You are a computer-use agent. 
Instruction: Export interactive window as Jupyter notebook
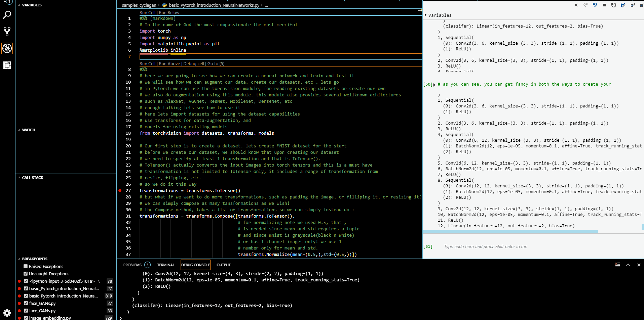click(x=623, y=5)
